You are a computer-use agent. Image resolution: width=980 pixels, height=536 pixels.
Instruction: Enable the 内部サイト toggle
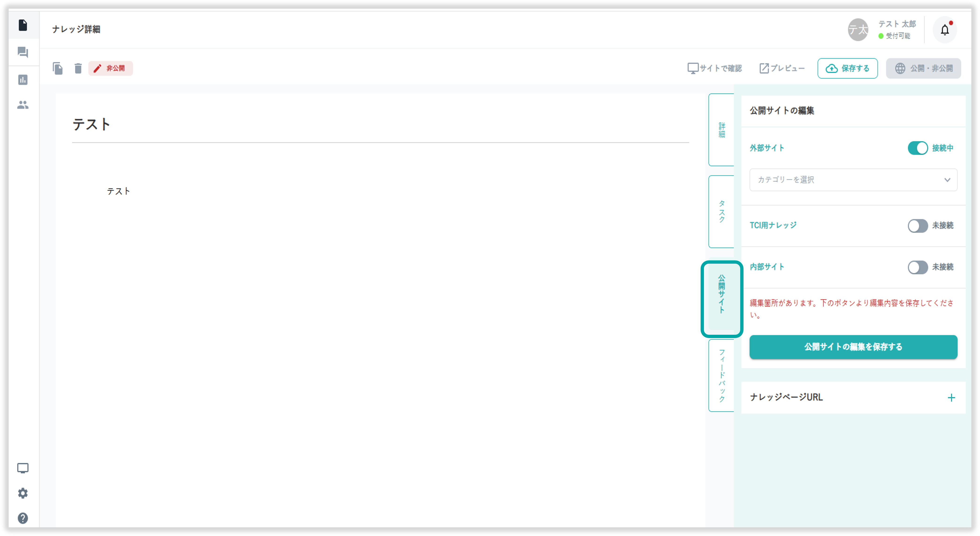pyautogui.click(x=918, y=267)
